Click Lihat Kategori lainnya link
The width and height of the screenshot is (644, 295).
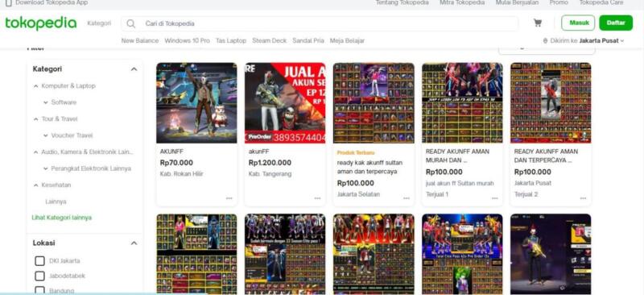(x=62, y=218)
